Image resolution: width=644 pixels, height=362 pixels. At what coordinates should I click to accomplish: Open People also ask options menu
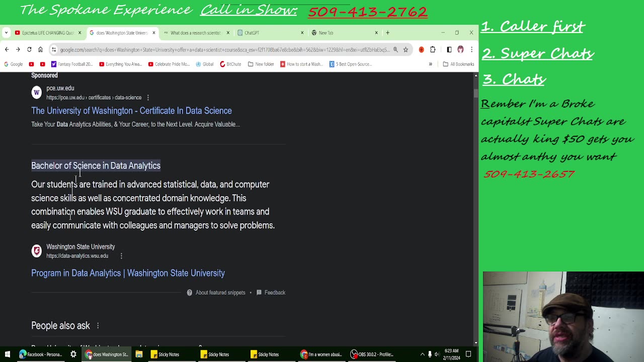pos(98,326)
